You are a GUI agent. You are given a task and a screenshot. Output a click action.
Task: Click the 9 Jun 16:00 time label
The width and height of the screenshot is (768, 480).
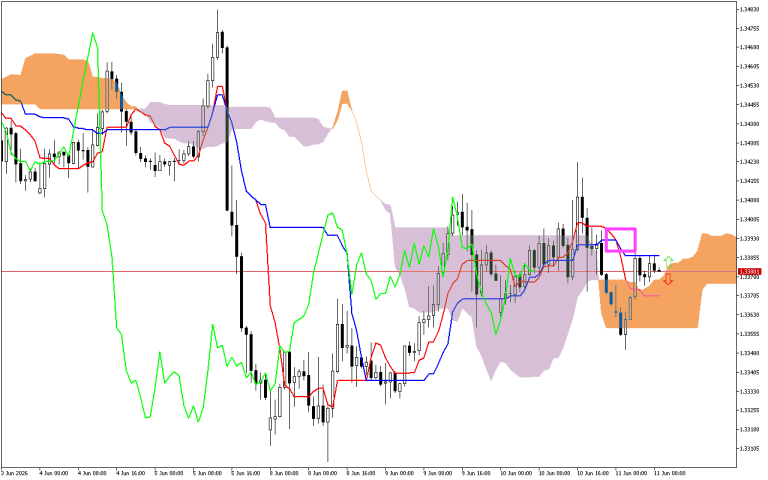point(476,473)
